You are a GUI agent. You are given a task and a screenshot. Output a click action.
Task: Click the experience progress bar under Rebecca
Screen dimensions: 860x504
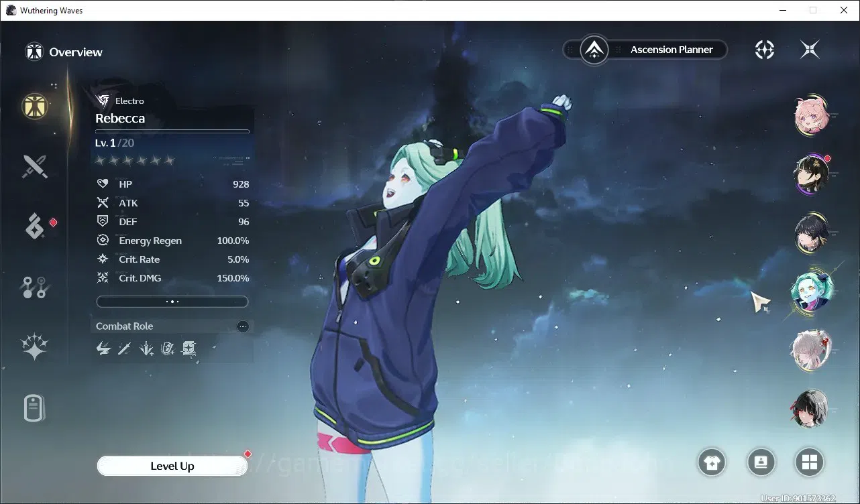172,131
